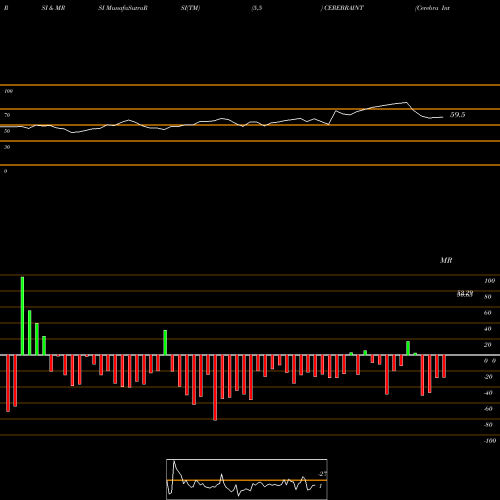Click the 40 label on MR axis
This screenshot has height=500, width=500.
click(x=488, y=329)
